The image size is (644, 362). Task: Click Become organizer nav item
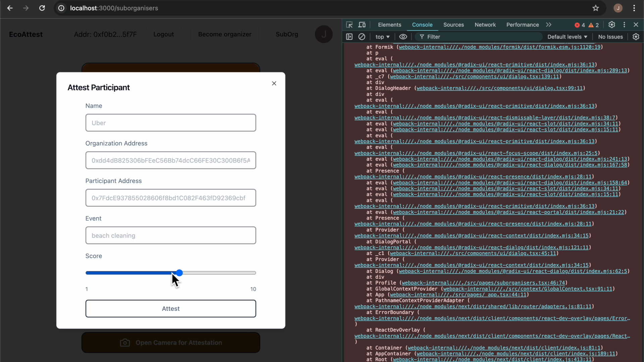tap(225, 34)
